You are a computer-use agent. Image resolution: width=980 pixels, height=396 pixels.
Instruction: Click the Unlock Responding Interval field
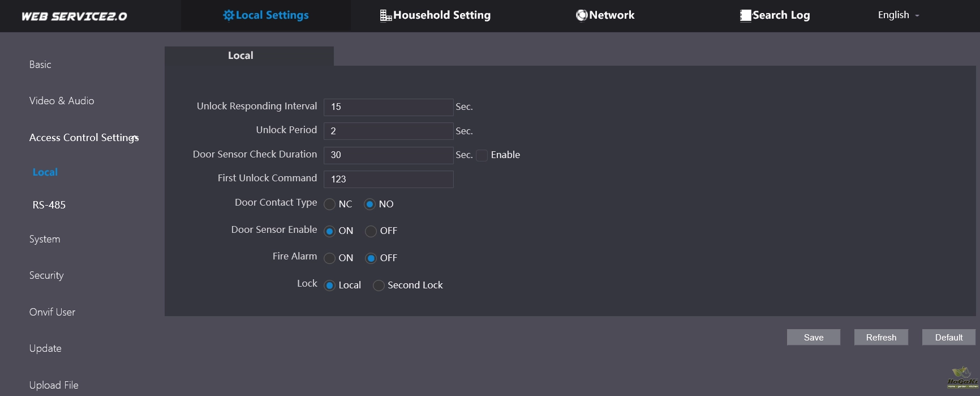[x=388, y=107]
